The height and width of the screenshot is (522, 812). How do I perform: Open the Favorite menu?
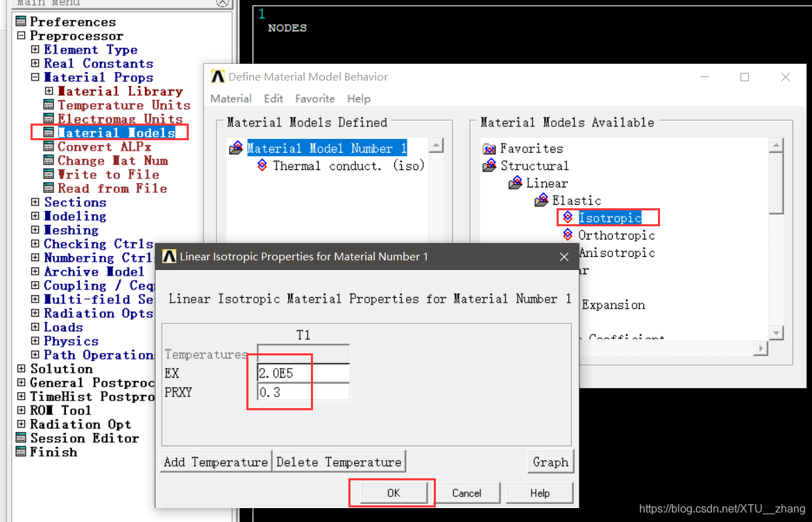[x=315, y=99]
